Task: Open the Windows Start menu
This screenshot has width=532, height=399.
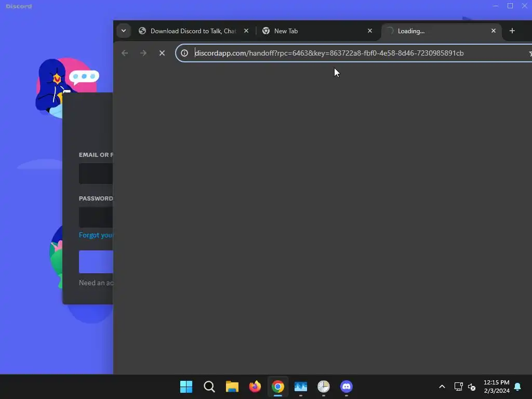Action: pos(187,387)
